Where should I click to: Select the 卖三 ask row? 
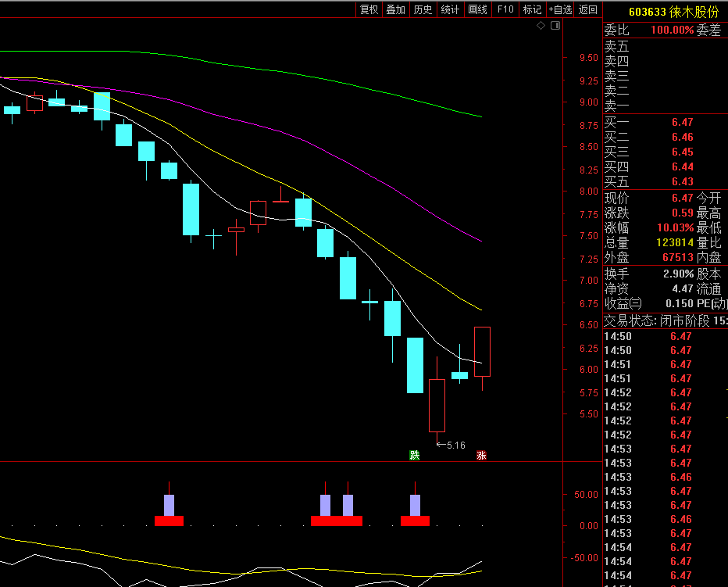(666, 76)
